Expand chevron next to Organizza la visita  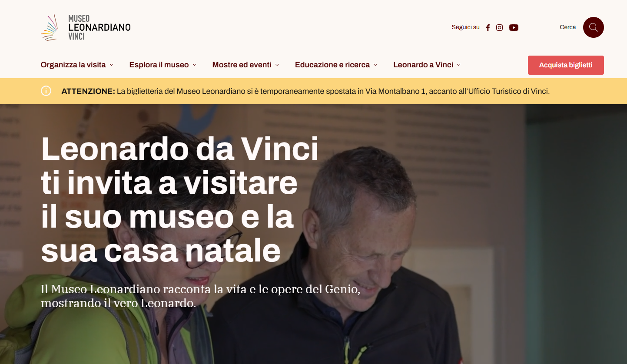point(112,65)
